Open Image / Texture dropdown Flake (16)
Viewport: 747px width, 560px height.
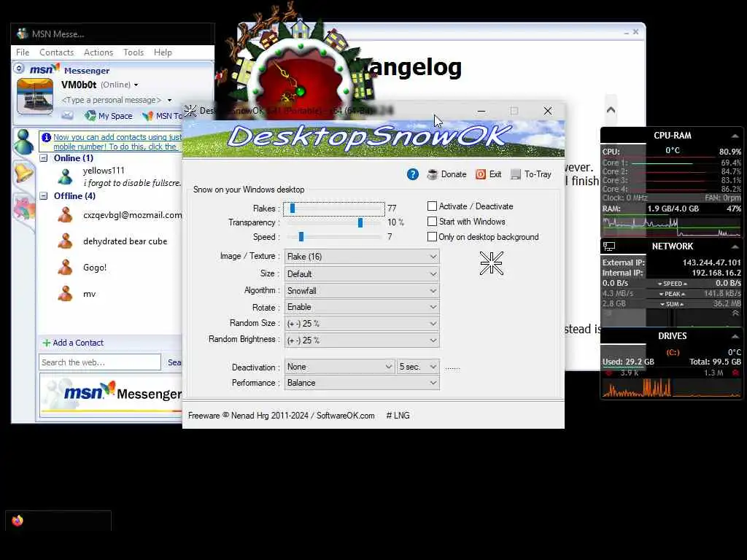pos(362,257)
